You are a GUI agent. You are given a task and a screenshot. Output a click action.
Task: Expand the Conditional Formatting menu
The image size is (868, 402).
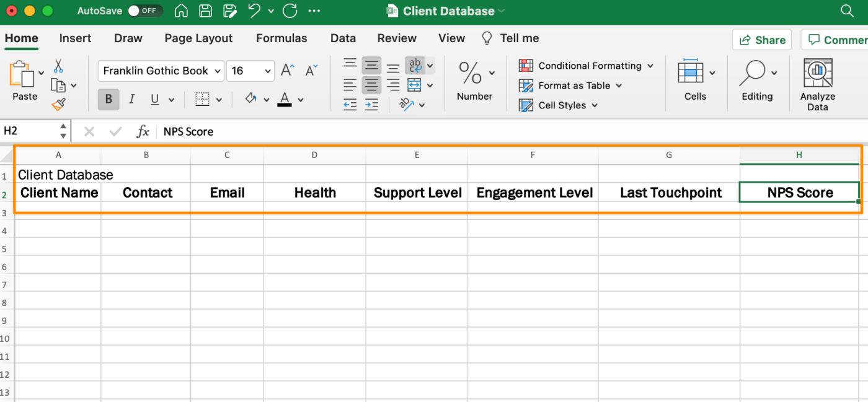(x=585, y=66)
